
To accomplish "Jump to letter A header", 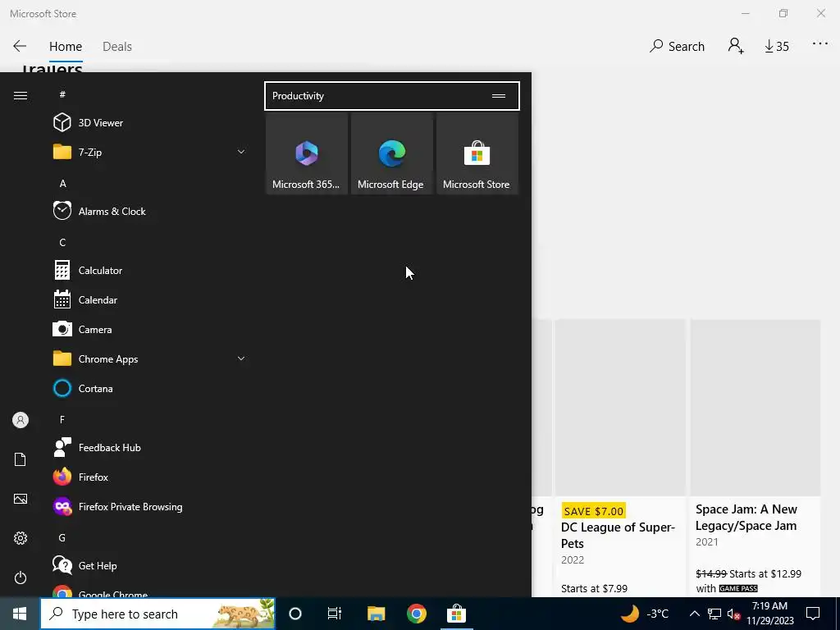I will (62, 183).
